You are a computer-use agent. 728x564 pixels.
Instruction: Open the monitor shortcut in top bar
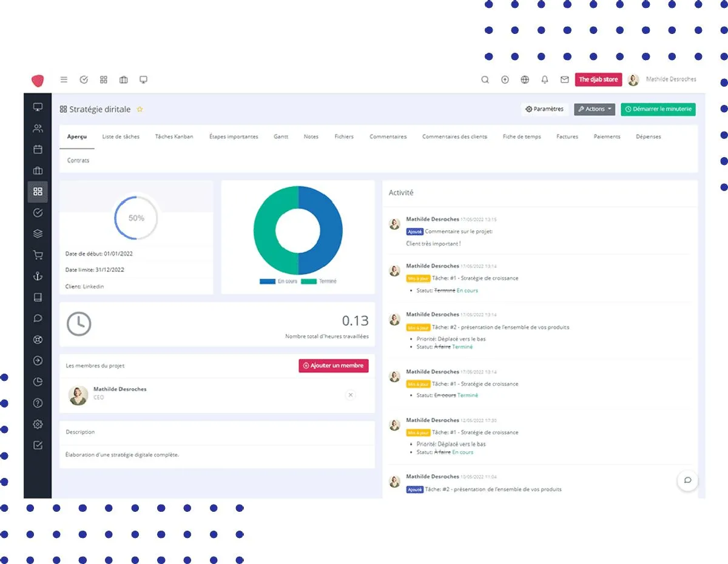coord(144,79)
